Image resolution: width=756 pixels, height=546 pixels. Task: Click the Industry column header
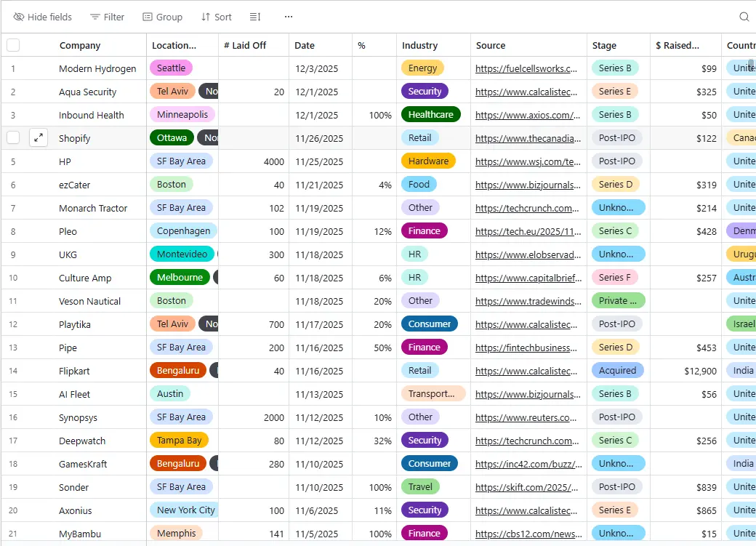click(x=419, y=45)
